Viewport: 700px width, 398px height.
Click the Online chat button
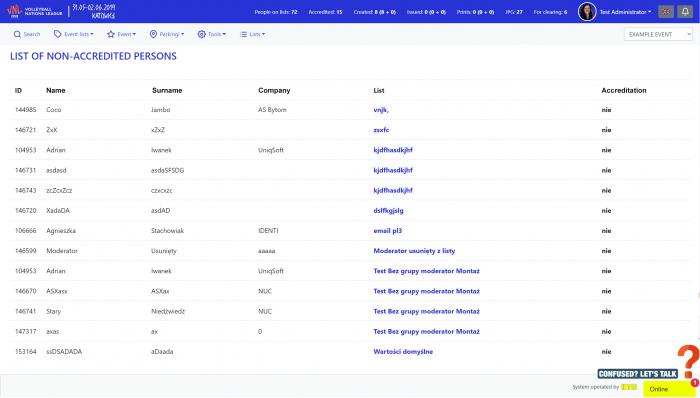point(668,389)
